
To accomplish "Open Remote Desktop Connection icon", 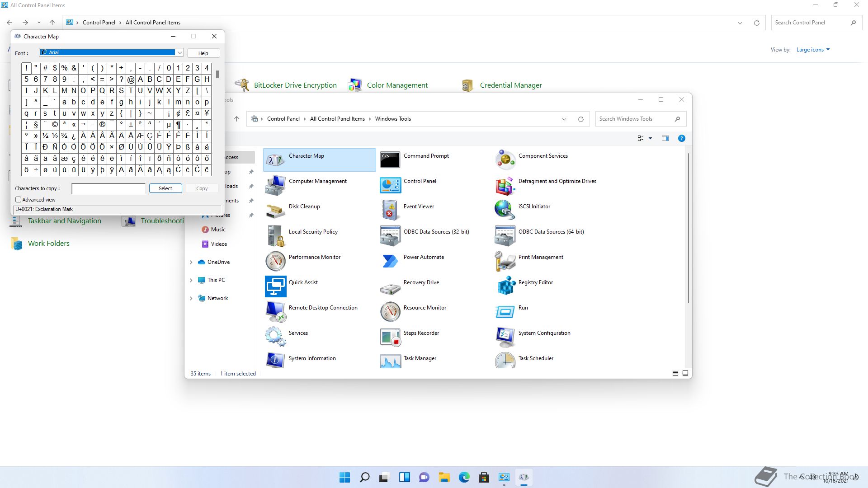I will click(x=275, y=312).
